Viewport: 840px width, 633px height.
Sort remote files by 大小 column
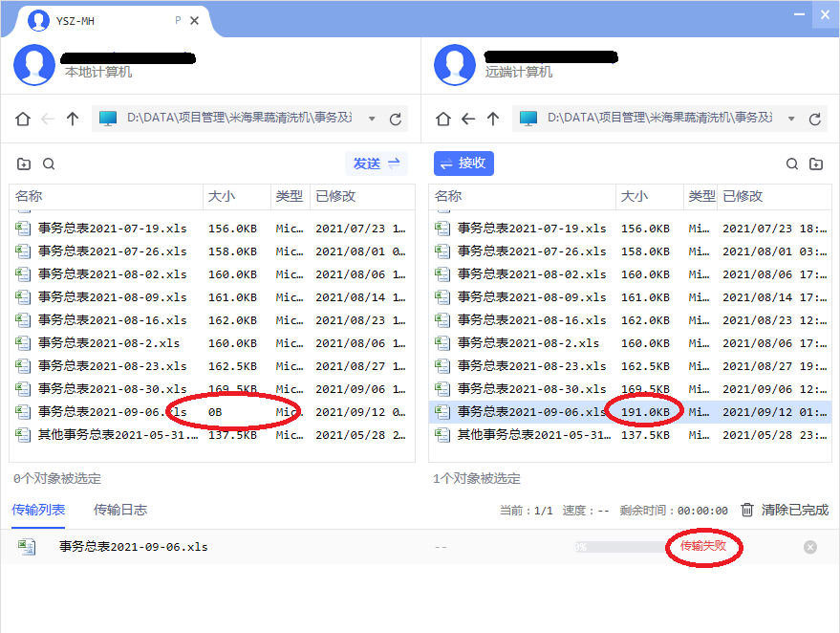pyautogui.click(x=650, y=196)
